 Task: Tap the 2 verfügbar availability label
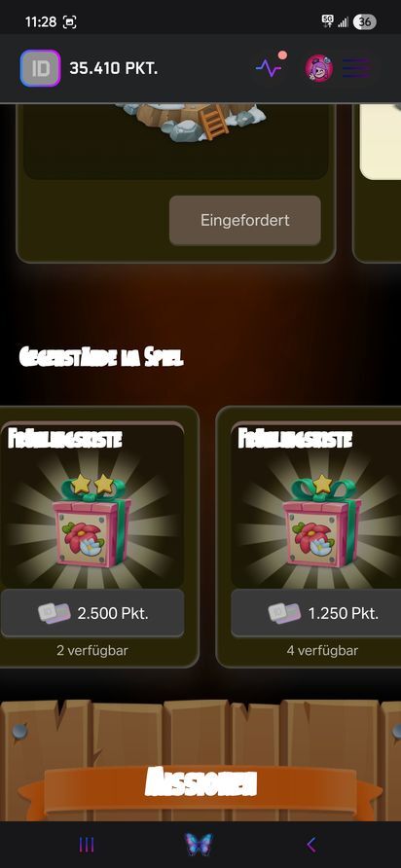(x=91, y=650)
